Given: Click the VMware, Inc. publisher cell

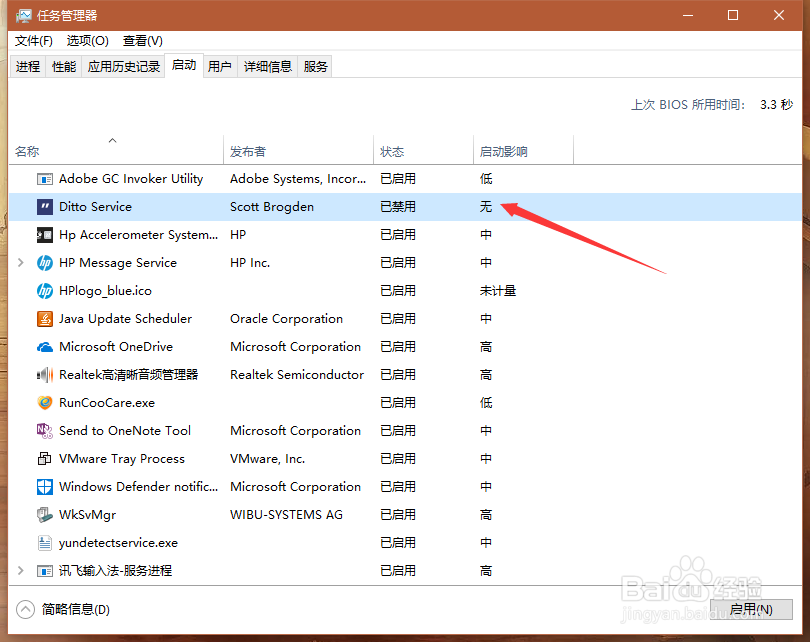Looking at the screenshot, I should (268, 459).
